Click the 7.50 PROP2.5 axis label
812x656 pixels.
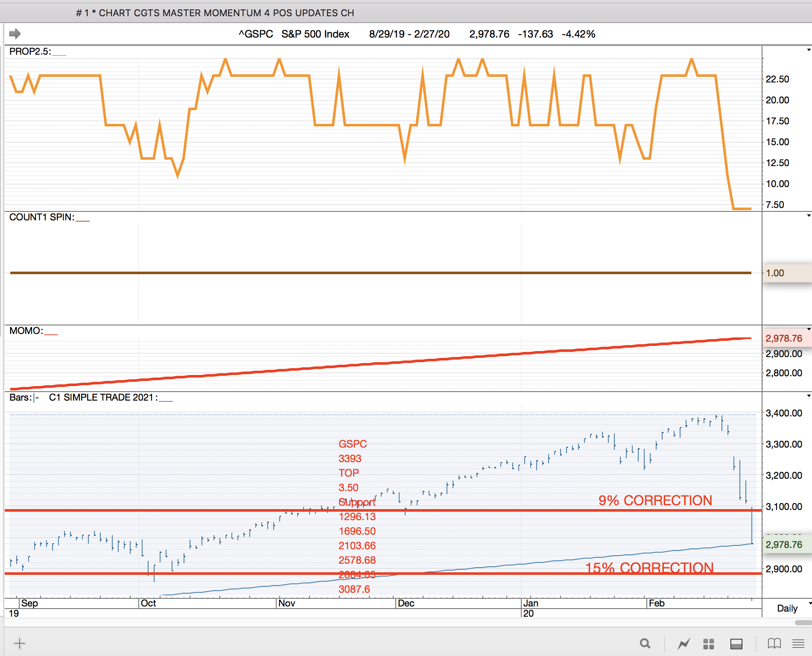775,205
